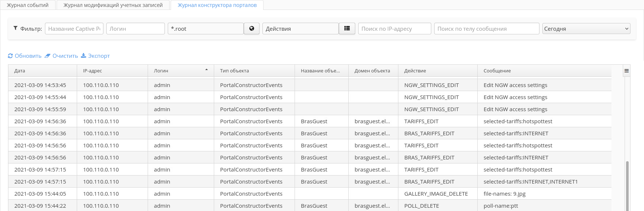Click the eraser icon beside Очистить

point(48,56)
